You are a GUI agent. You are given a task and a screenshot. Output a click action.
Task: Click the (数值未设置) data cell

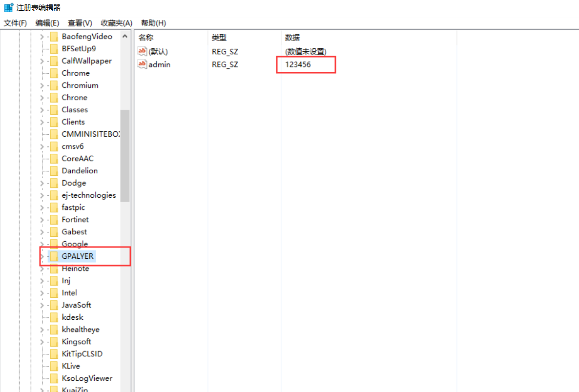click(x=306, y=52)
